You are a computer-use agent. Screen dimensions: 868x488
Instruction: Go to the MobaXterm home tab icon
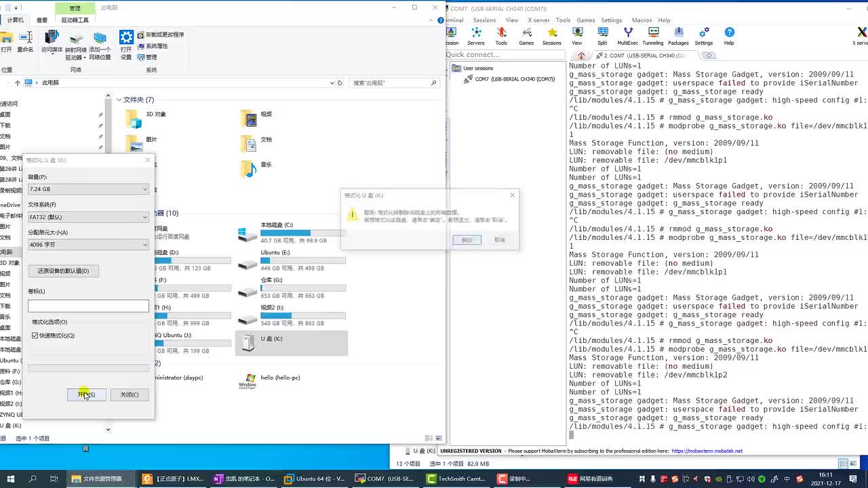(x=581, y=56)
